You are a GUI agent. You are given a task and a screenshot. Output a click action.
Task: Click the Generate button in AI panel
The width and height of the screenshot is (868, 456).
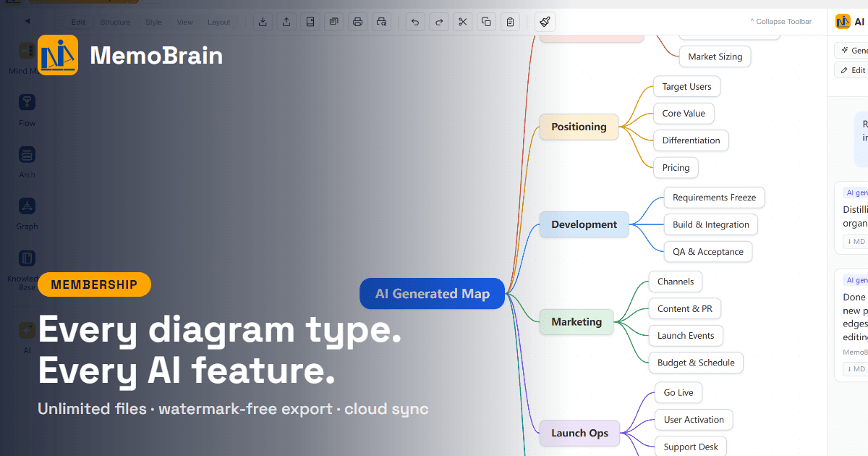[851, 51]
